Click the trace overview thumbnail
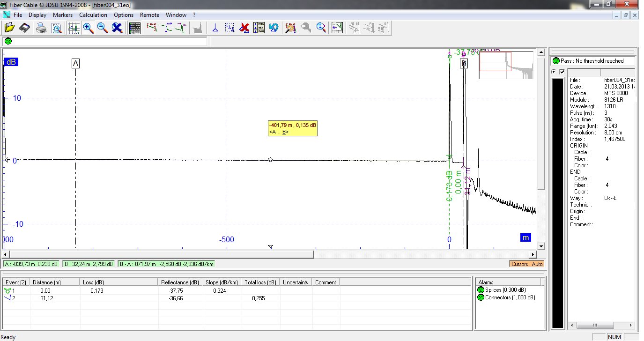 (506, 65)
